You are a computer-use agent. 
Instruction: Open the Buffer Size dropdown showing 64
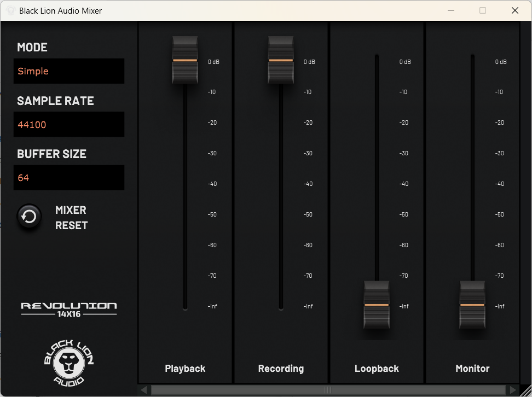[x=69, y=178]
